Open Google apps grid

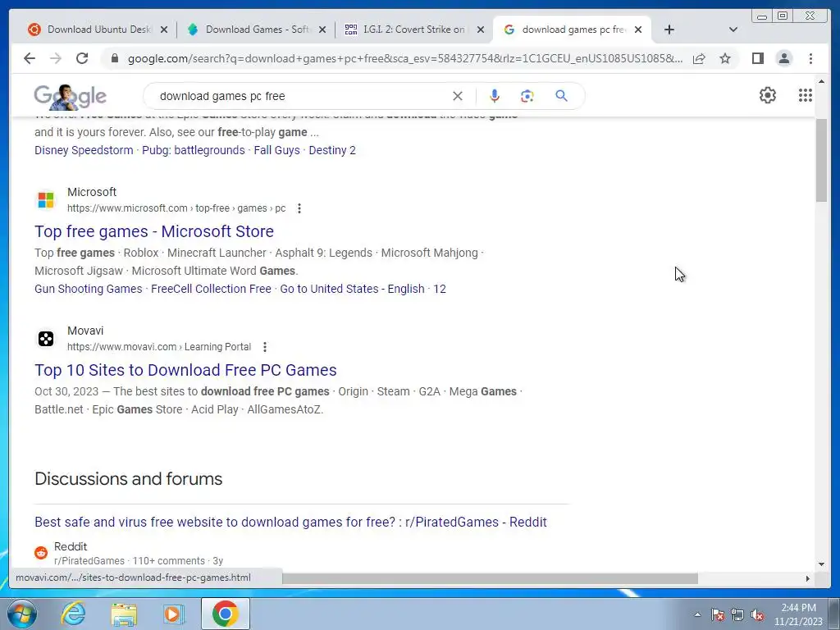point(806,95)
